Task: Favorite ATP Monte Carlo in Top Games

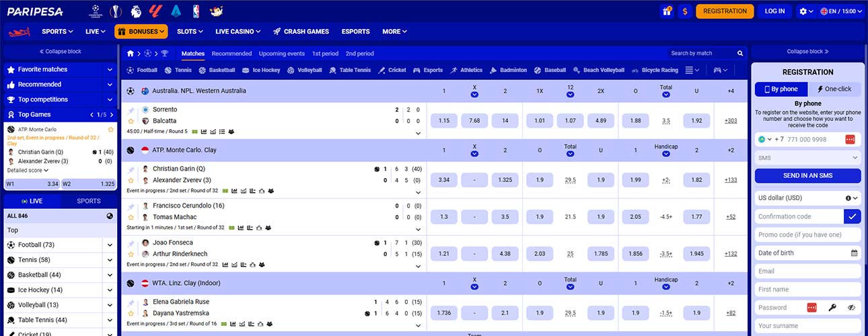Action: [x=111, y=129]
